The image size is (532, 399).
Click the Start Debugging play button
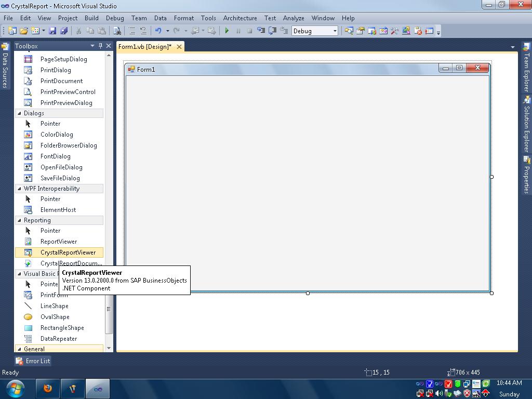[x=227, y=31]
